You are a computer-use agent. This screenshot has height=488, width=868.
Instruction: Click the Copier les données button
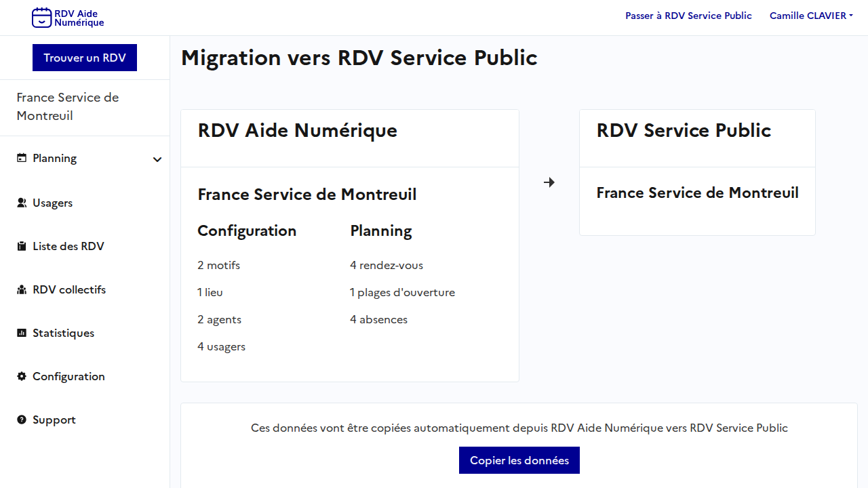519,460
